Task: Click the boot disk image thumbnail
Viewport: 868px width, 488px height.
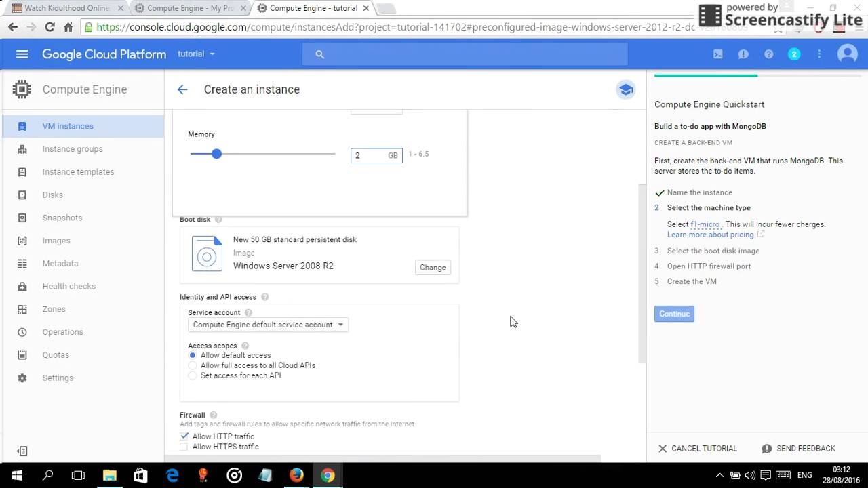Action: click(207, 253)
